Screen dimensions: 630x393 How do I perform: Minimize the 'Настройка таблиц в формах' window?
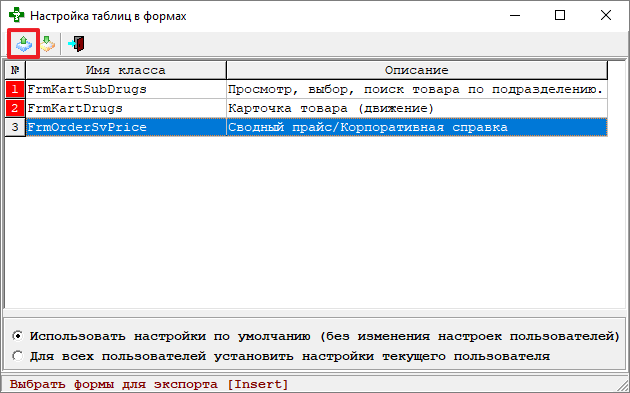pos(515,16)
